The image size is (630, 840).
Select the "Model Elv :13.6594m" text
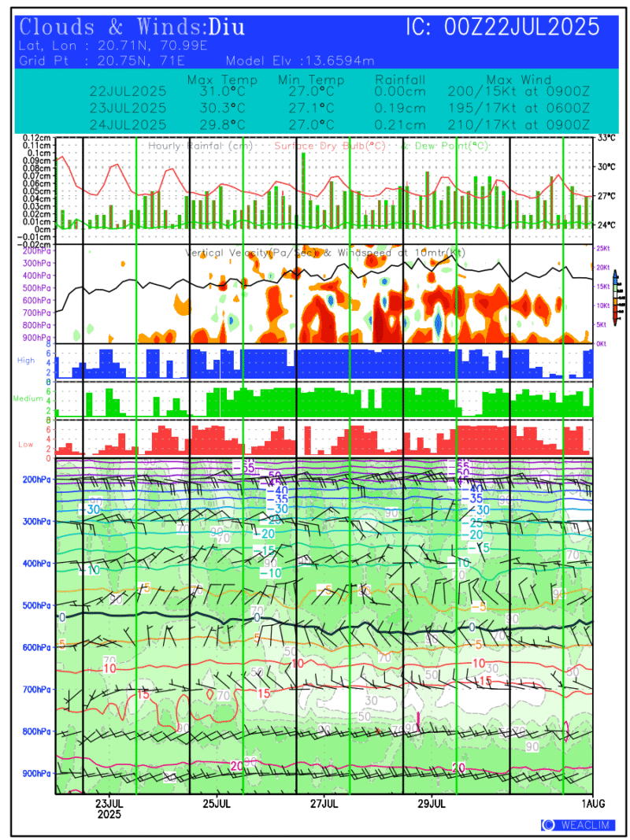pyautogui.click(x=300, y=60)
